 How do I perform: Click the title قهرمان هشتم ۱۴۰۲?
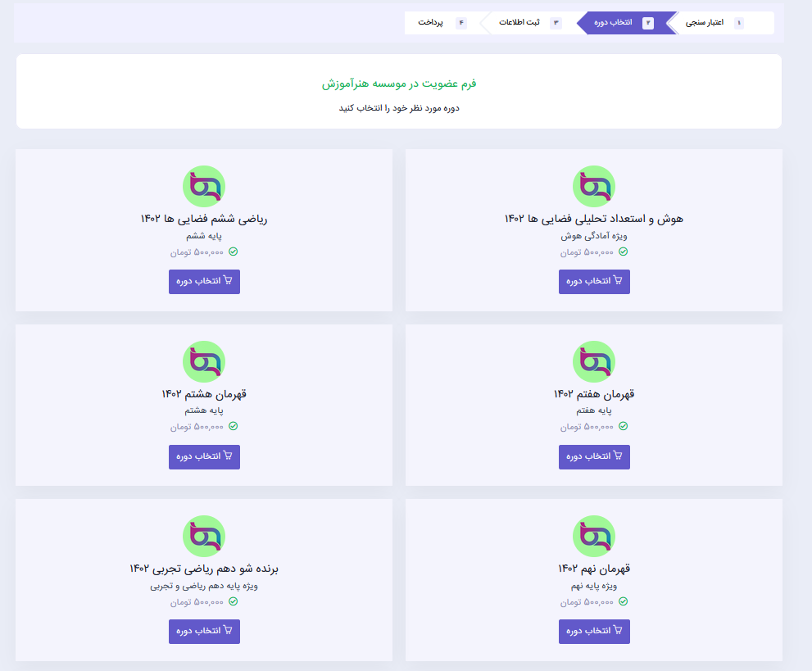pyautogui.click(x=204, y=394)
